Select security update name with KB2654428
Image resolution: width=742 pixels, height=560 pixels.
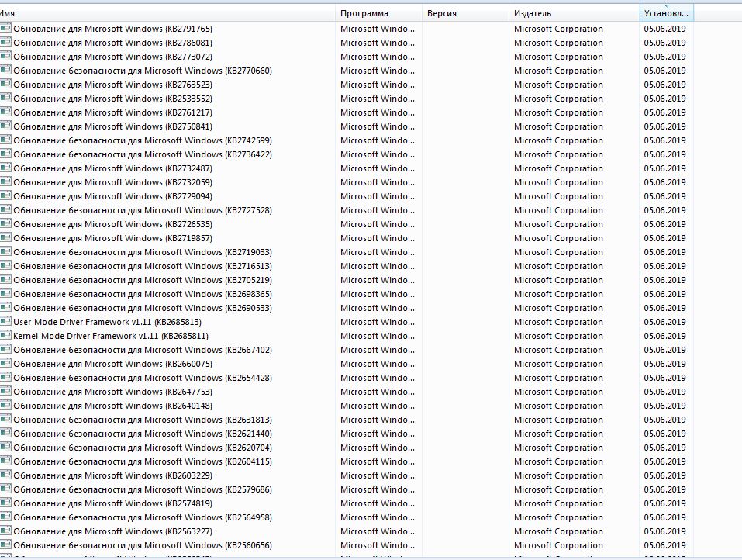click(x=143, y=378)
